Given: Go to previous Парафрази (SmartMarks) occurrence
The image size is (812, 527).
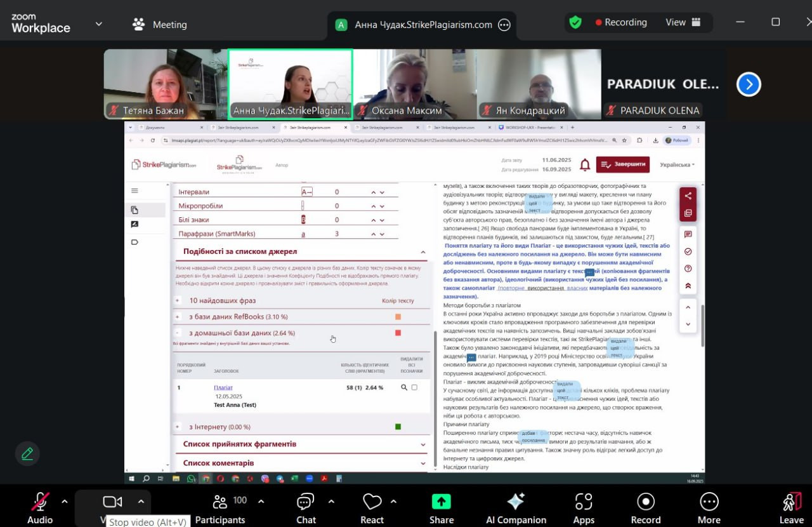Looking at the screenshot, I should click(373, 234).
